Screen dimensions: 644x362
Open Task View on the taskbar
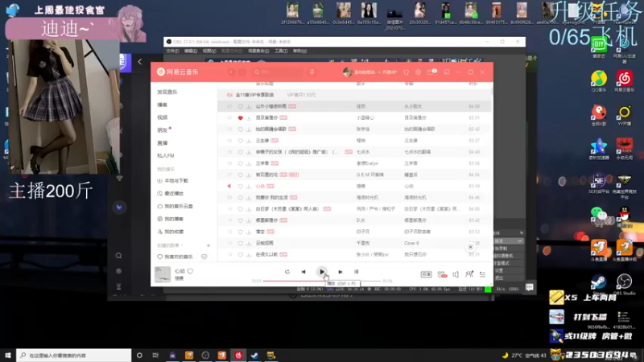[x=155, y=355]
